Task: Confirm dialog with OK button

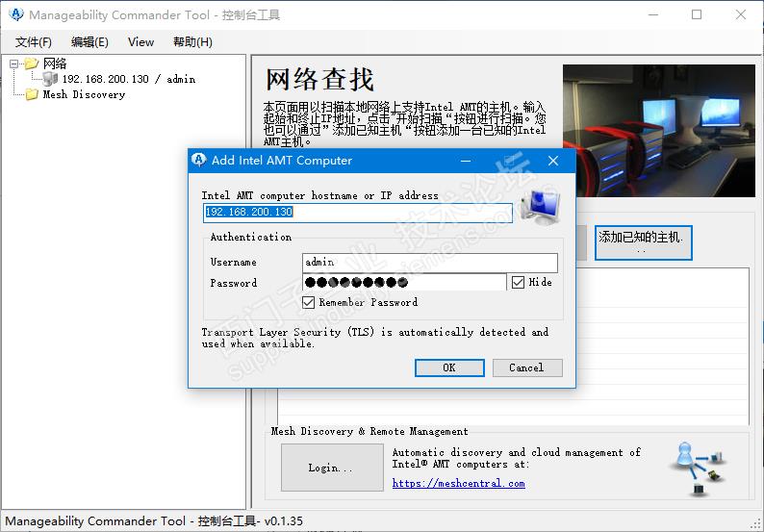Action: tap(449, 367)
